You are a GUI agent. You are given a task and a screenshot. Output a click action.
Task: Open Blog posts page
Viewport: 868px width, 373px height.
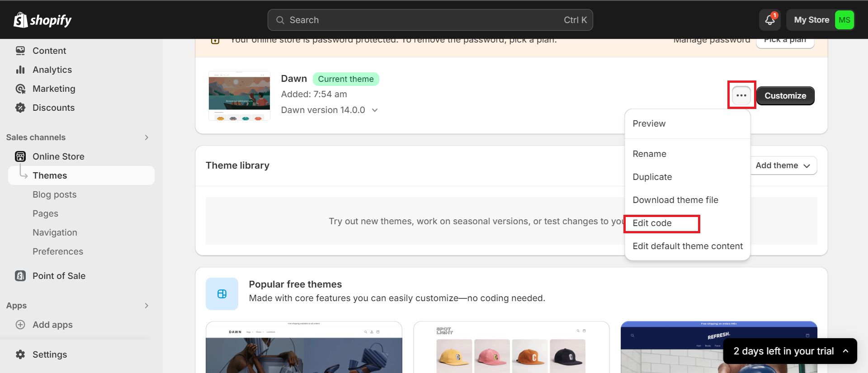pyautogui.click(x=54, y=194)
